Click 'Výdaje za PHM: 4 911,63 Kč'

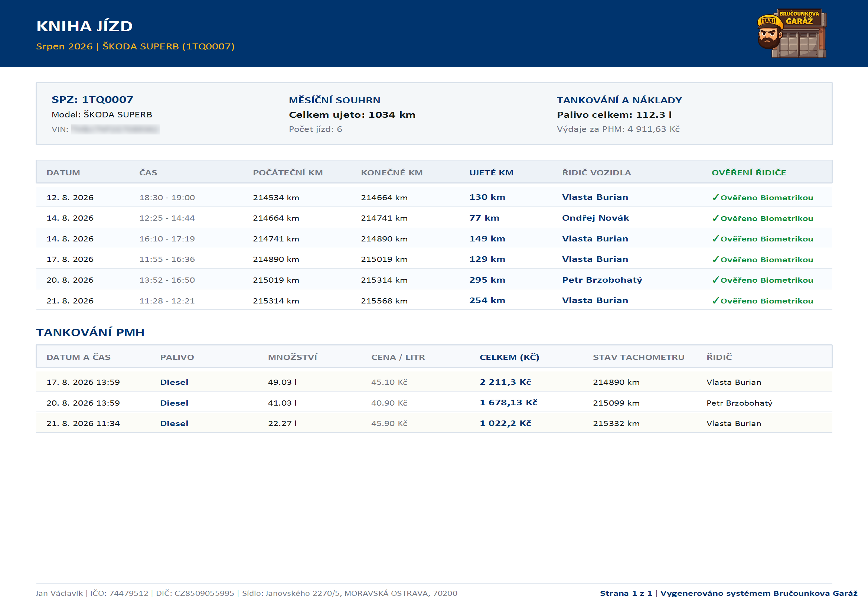(619, 129)
